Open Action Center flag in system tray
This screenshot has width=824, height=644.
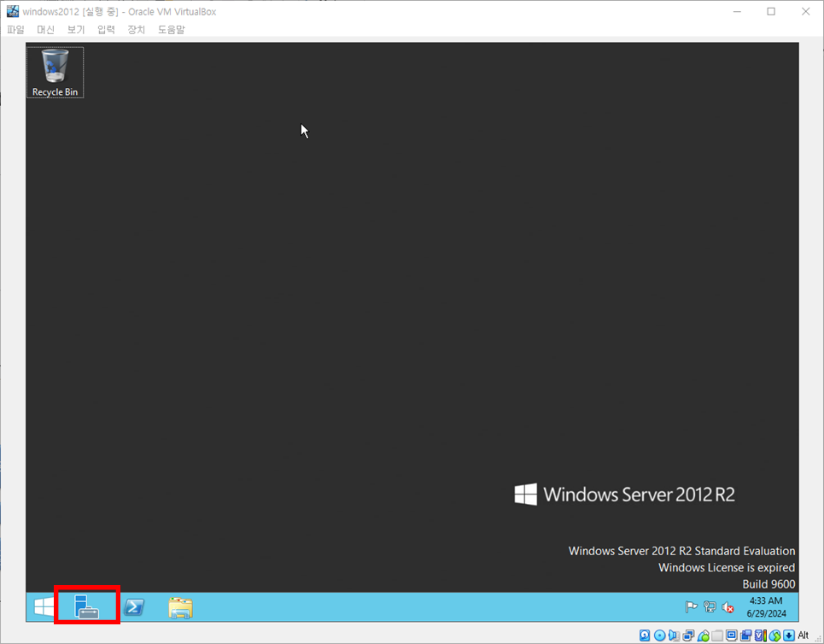(x=691, y=607)
